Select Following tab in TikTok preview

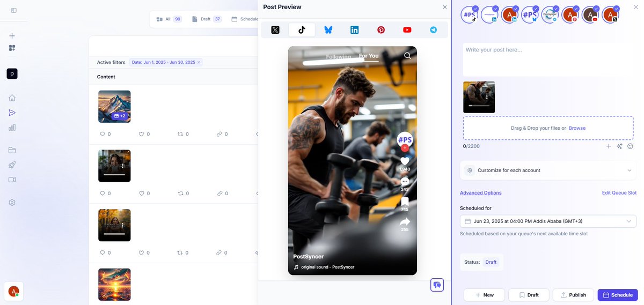(339, 56)
